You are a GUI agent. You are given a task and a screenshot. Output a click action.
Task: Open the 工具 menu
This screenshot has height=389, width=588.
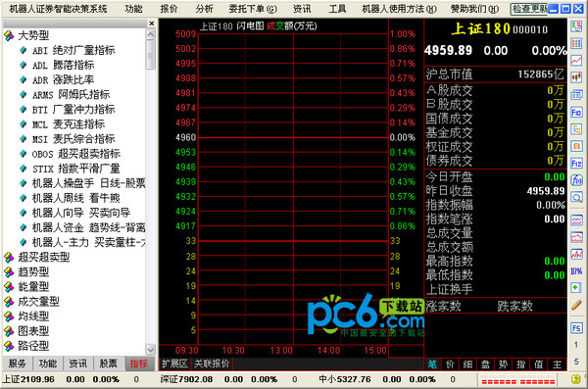[x=337, y=9]
